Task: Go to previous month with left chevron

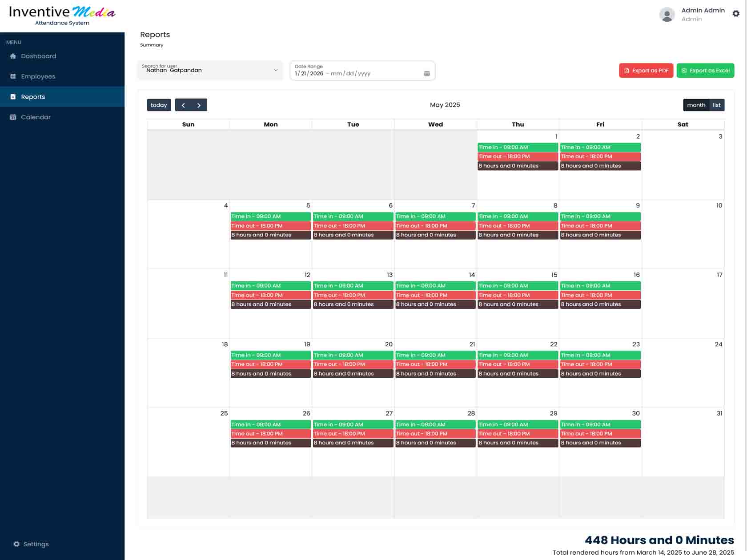Action: pos(183,105)
